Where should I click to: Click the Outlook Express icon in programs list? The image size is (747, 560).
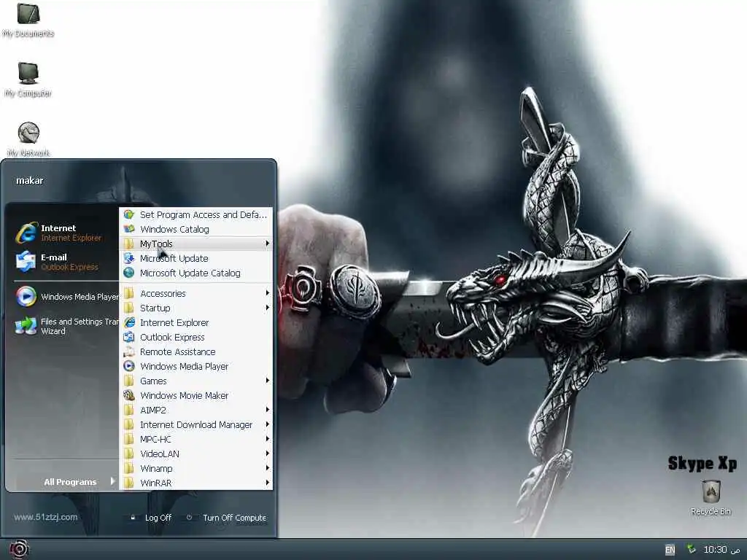(129, 337)
